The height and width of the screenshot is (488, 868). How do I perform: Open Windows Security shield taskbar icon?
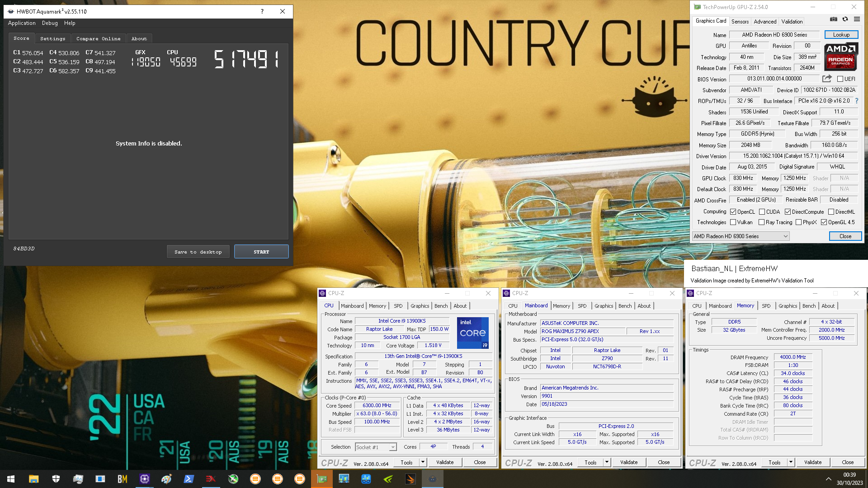[x=56, y=479]
